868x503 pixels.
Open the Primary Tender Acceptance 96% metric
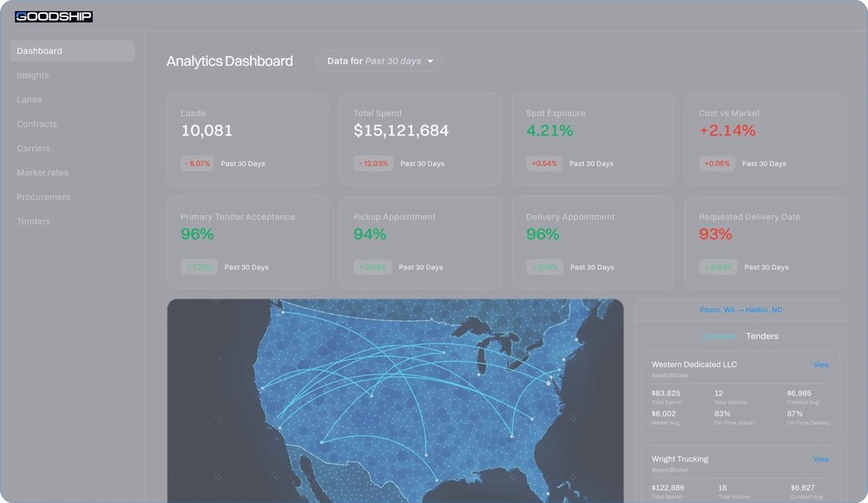click(197, 234)
